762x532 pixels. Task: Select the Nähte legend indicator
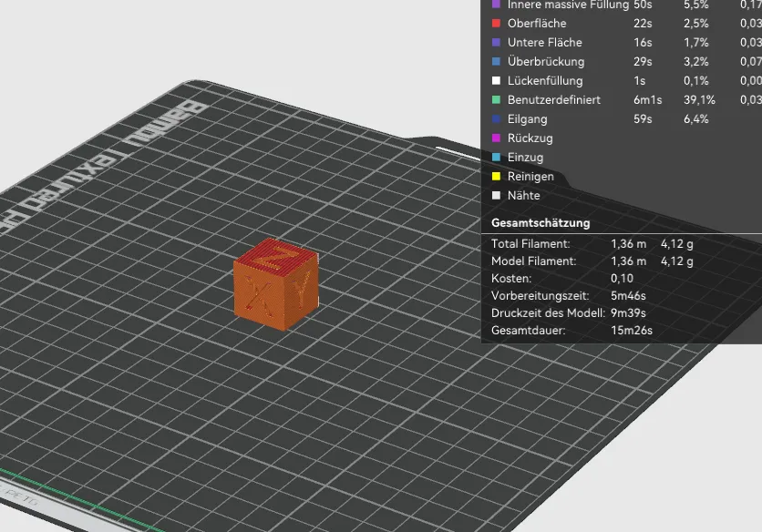(x=496, y=195)
